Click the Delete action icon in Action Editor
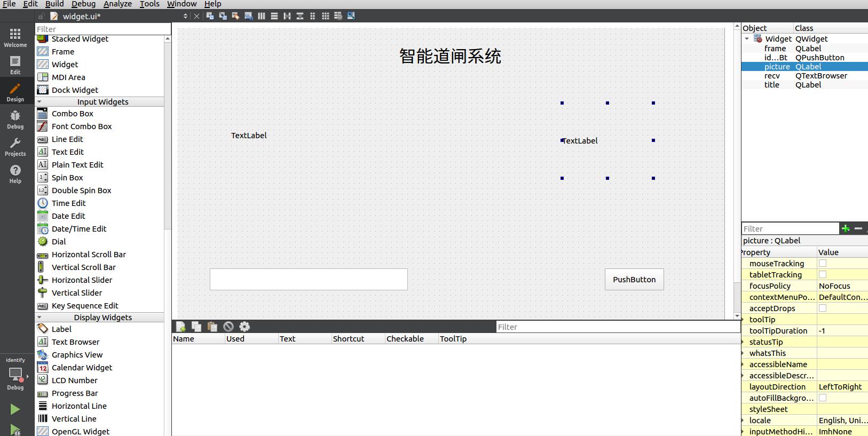This screenshot has width=868, height=436. click(x=228, y=327)
